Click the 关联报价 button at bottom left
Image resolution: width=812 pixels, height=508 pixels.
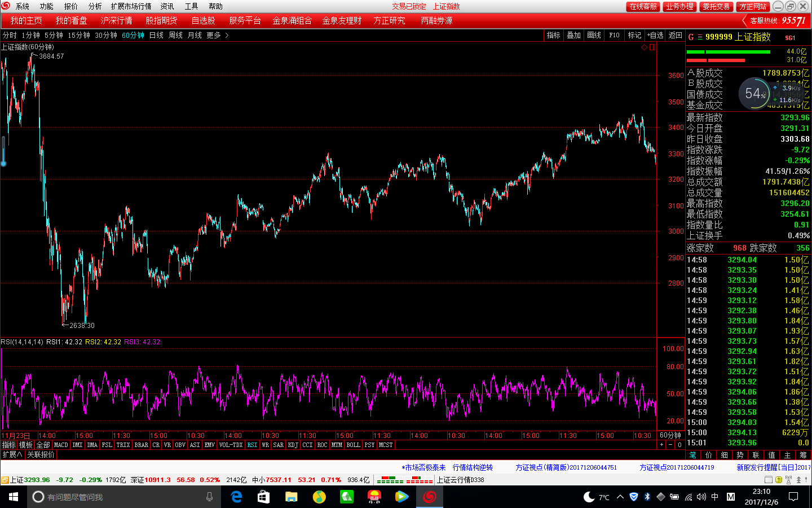tap(41, 454)
